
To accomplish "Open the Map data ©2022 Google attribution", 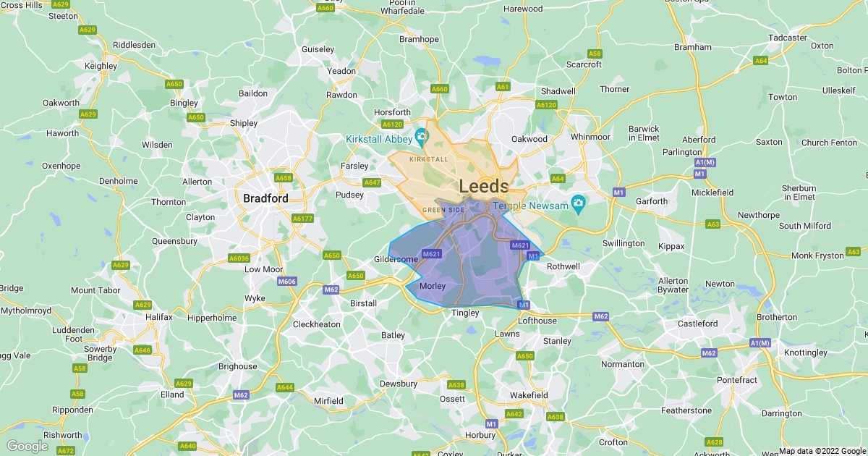I will coord(822,450).
